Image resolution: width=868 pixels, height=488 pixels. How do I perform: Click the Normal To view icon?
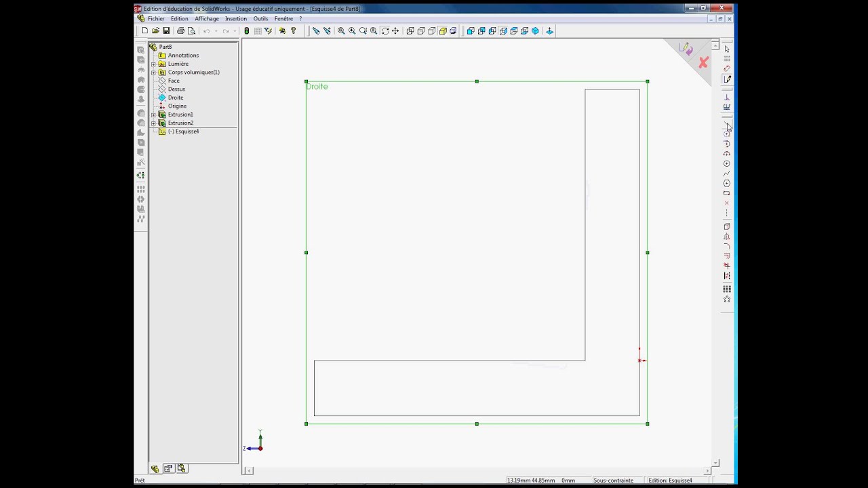pyautogui.click(x=549, y=30)
